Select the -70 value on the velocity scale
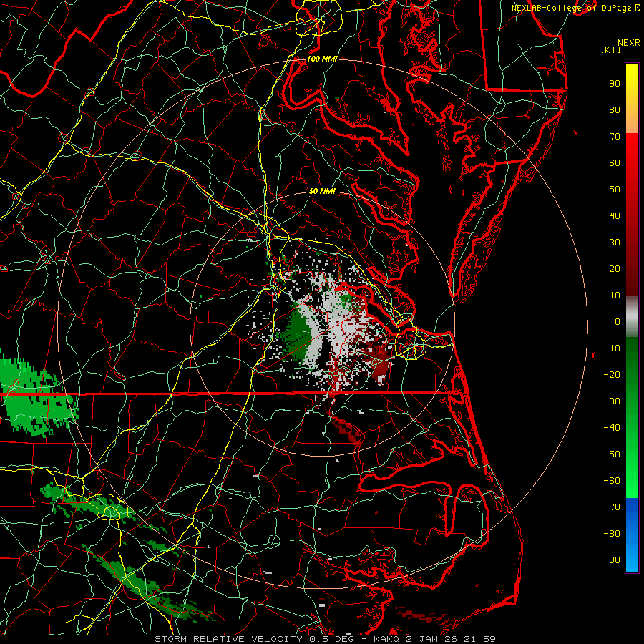 point(612,507)
